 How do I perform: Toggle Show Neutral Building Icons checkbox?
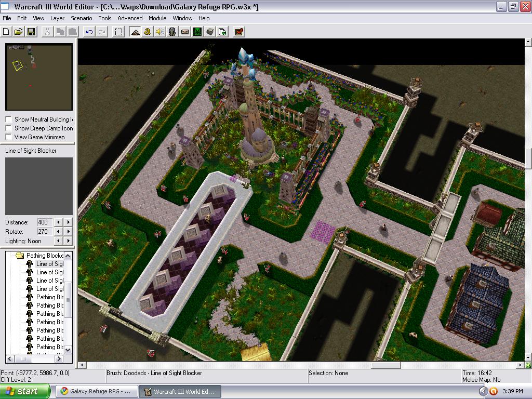pos(9,119)
